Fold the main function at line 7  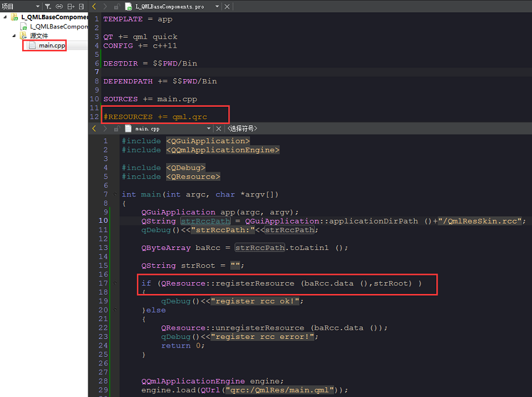tap(115, 194)
